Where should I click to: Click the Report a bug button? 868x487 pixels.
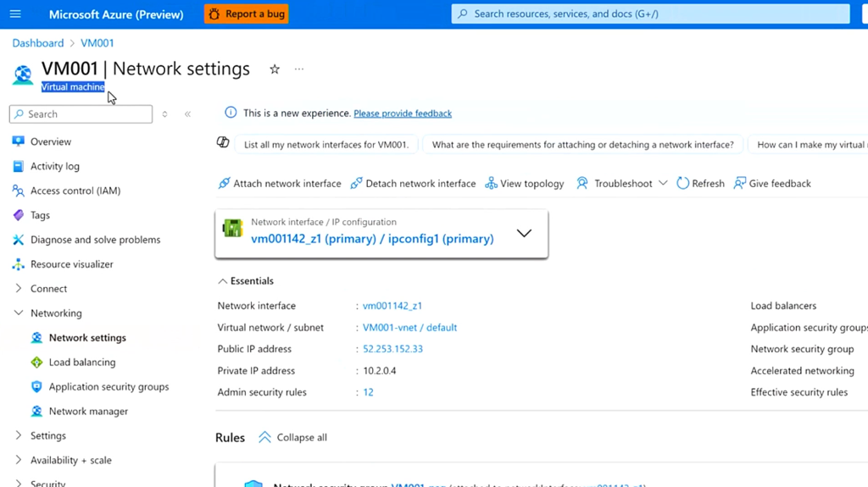pos(246,14)
